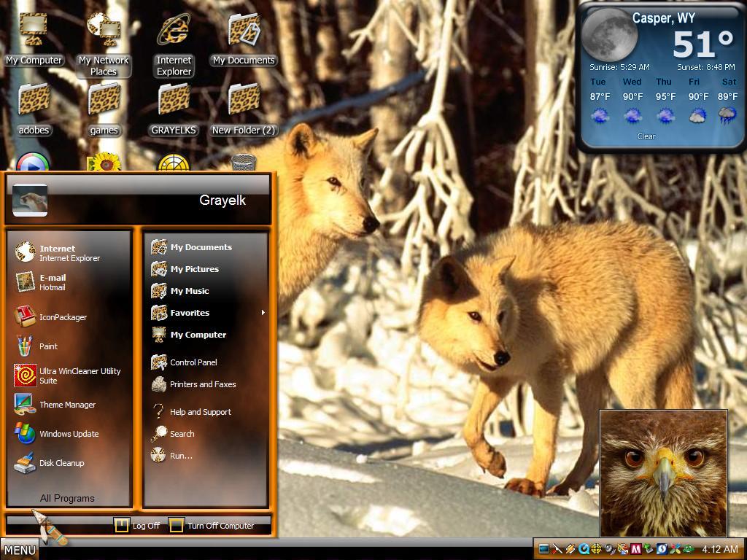The height and width of the screenshot is (560, 747).
Task: Click the Casper, WY weather widget
Action: coord(660,76)
